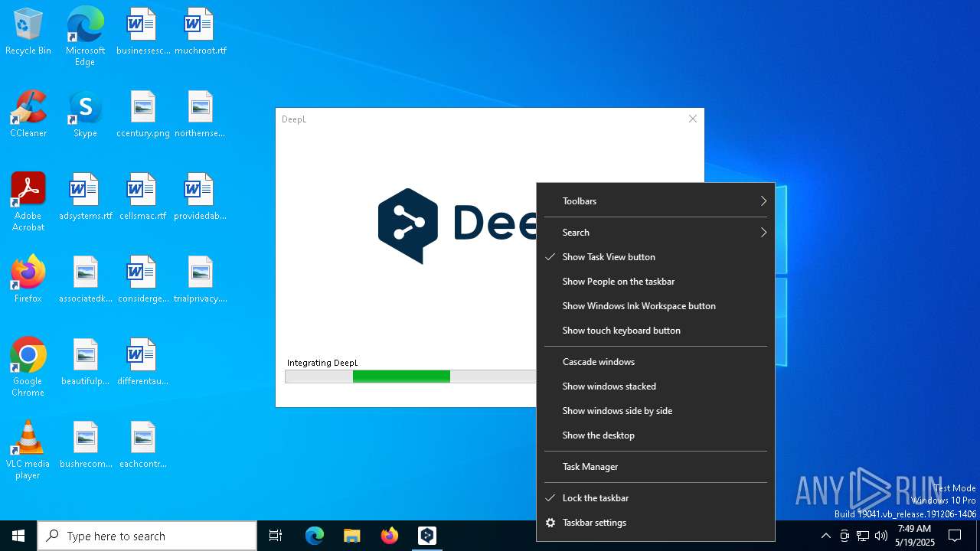
Task: Select the eachcontr... image file icon
Action: (x=142, y=445)
